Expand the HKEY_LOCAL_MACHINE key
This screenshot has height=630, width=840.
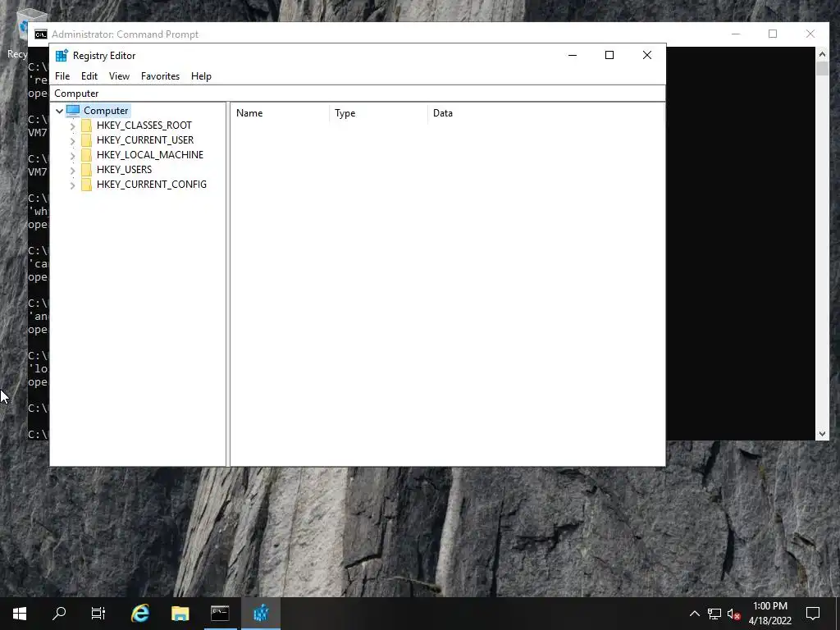click(x=72, y=155)
